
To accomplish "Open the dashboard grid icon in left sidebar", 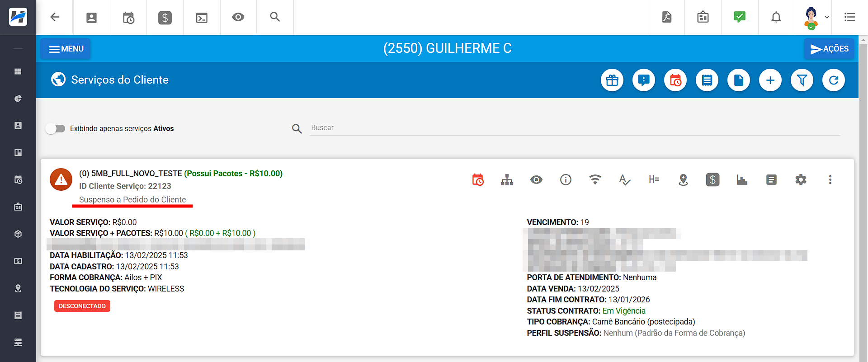I will 18,71.
